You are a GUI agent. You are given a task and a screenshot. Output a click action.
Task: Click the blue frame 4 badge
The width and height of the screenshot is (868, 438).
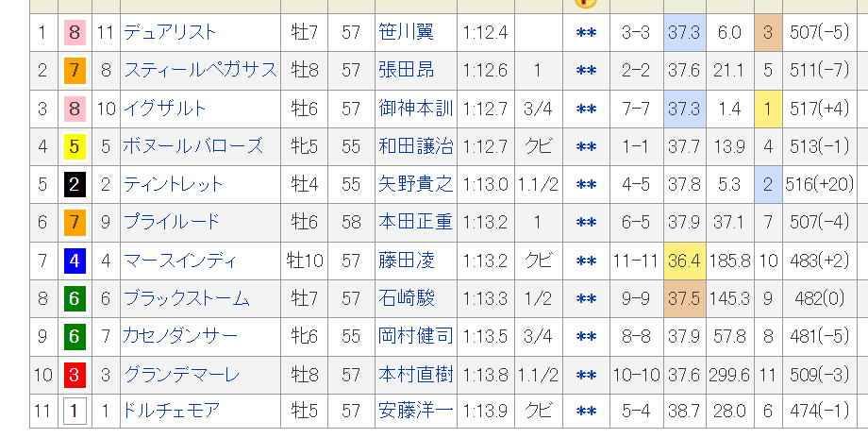point(75,261)
